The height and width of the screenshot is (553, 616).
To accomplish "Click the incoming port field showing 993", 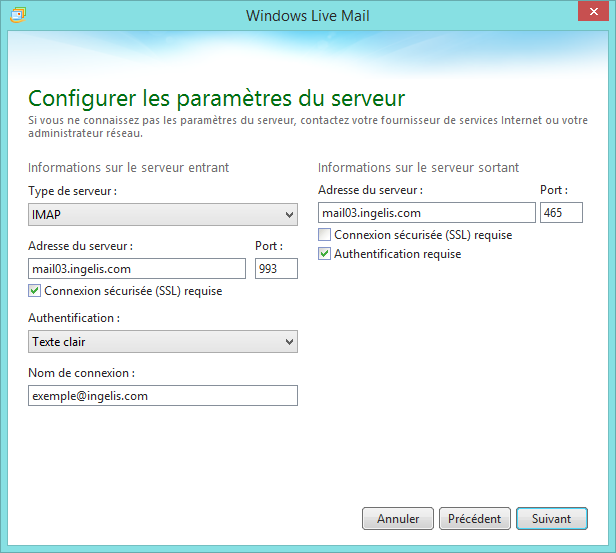I will [x=276, y=269].
